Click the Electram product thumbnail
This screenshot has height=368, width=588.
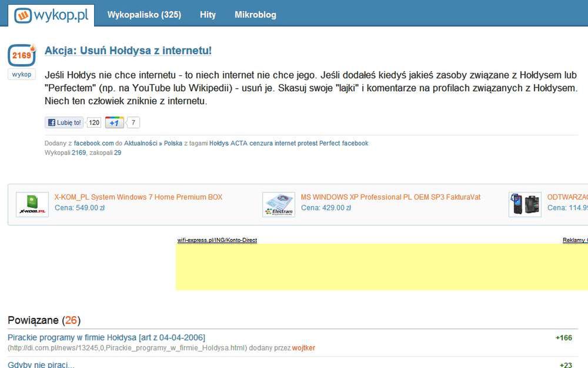[279, 205]
